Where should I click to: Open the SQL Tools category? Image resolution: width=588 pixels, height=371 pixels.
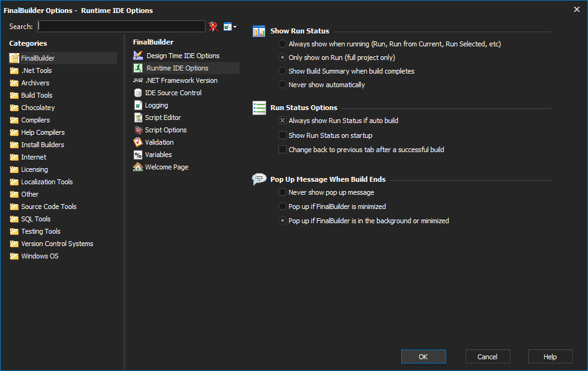click(x=36, y=219)
